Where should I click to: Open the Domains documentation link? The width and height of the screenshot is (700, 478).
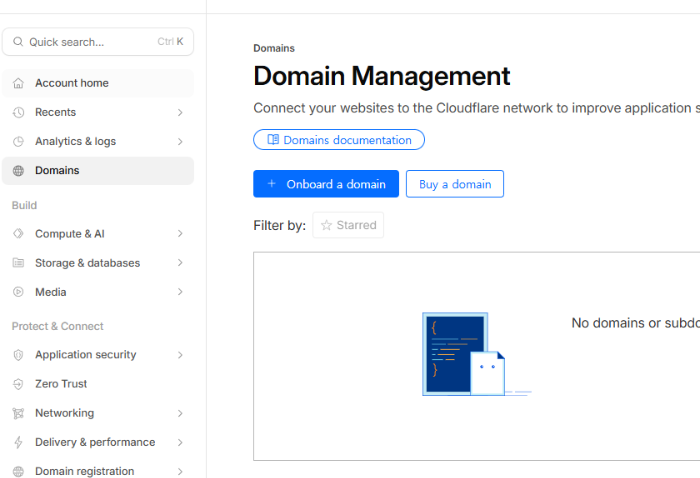tap(339, 139)
